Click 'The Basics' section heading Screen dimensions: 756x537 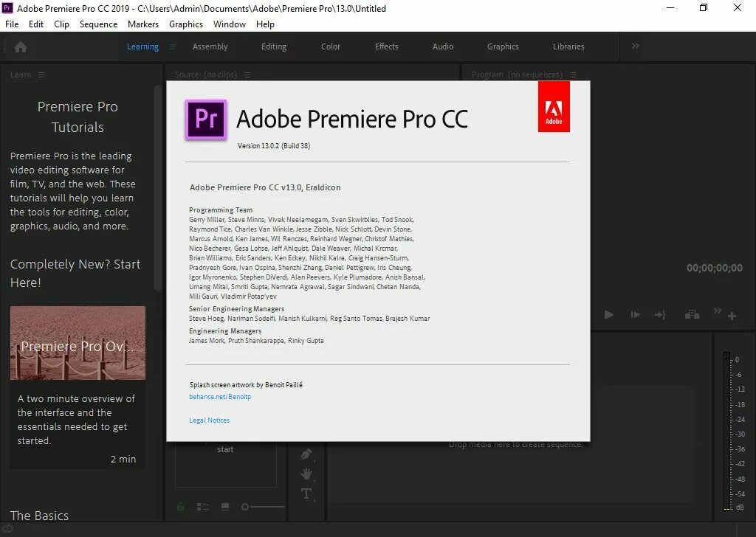[40, 516]
